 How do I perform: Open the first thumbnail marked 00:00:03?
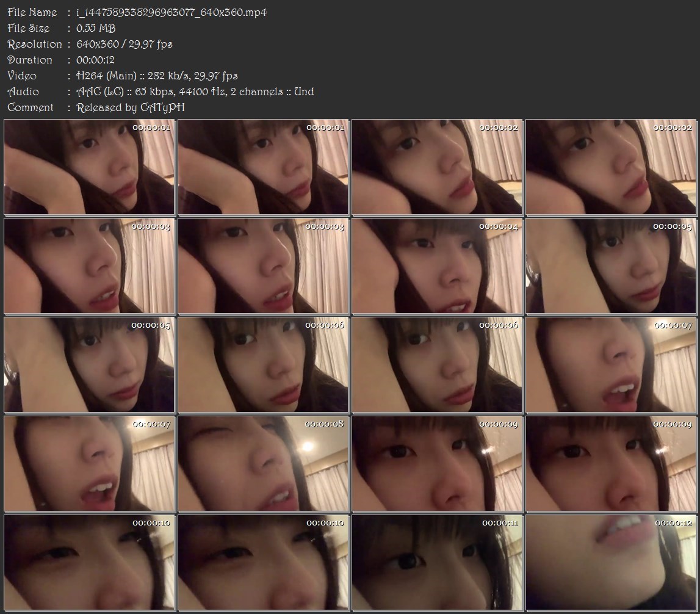click(x=89, y=266)
